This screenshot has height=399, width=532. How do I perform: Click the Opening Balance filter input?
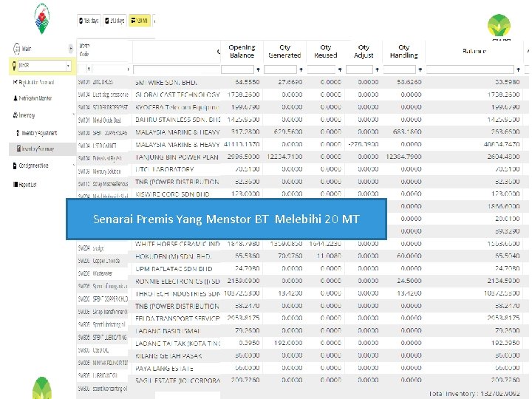pyautogui.click(x=237, y=69)
